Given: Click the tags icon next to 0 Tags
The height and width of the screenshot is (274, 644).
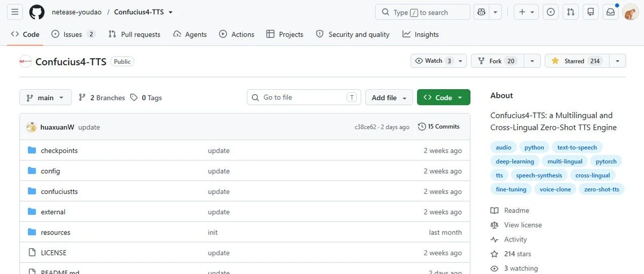Looking at the screenshot, I should tap(134, 97).
